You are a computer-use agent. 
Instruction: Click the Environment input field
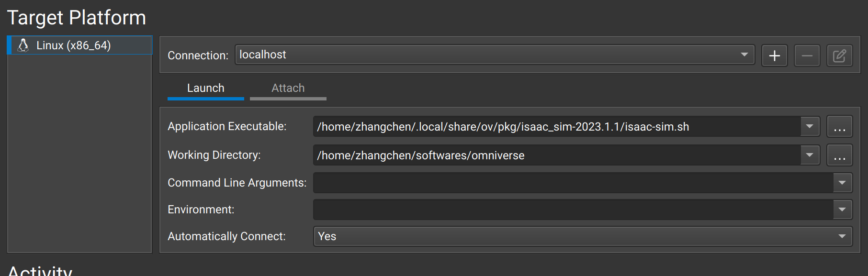(x=572, y=210)
